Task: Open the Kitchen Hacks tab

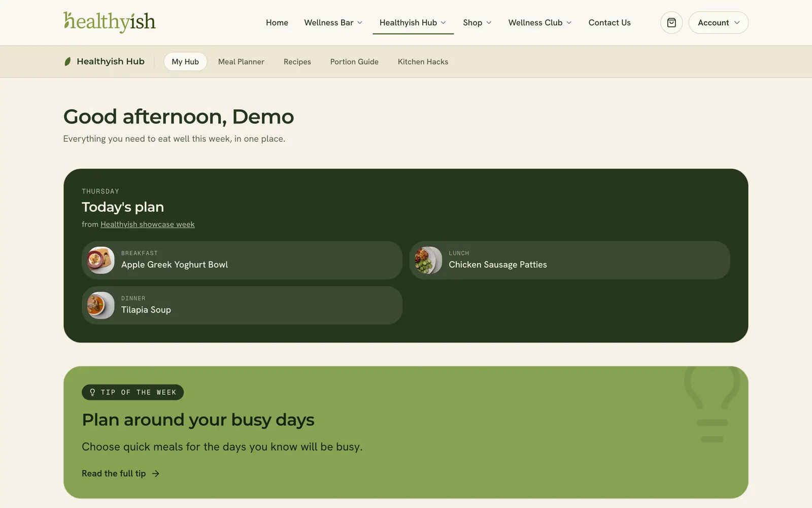Action: click(x=423, y=61)
